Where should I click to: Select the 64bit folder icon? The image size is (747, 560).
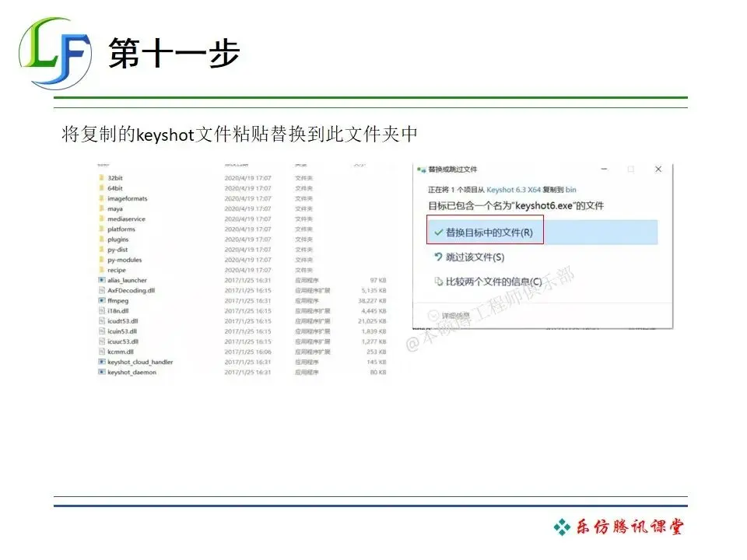coord(101,188)
